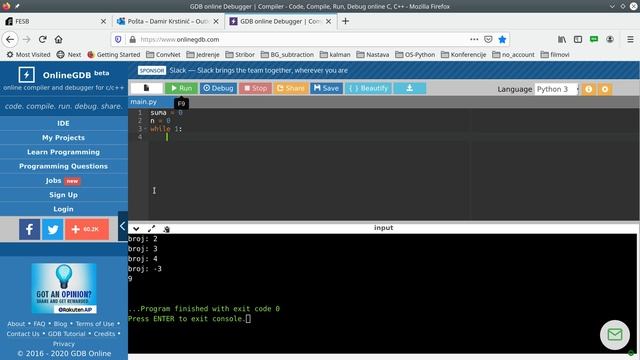Collapse the console with the chevron down icon
This screenshot has width=640, height=360.
tap(136, 229)
